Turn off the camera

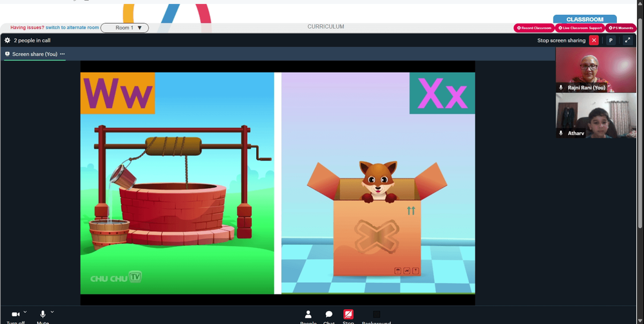click(15, 314)
